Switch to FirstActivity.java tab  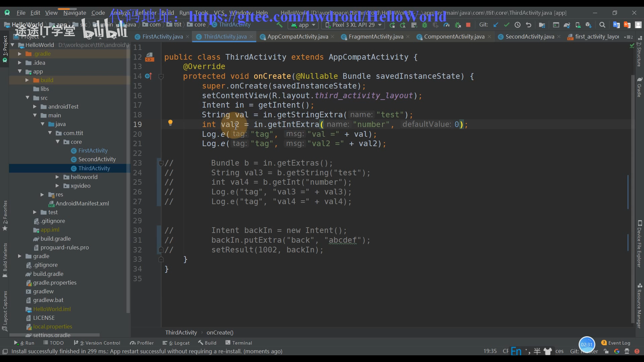pos(163,37)
